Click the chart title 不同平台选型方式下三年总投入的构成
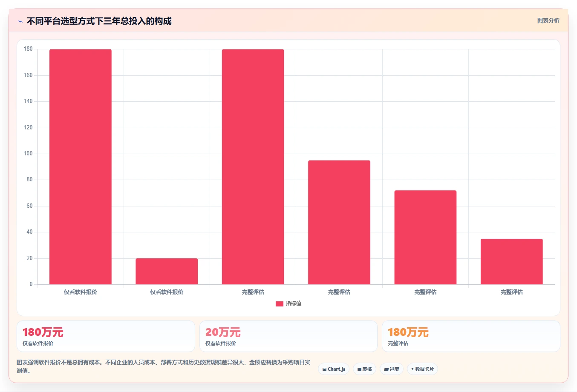 click(99, 21)
